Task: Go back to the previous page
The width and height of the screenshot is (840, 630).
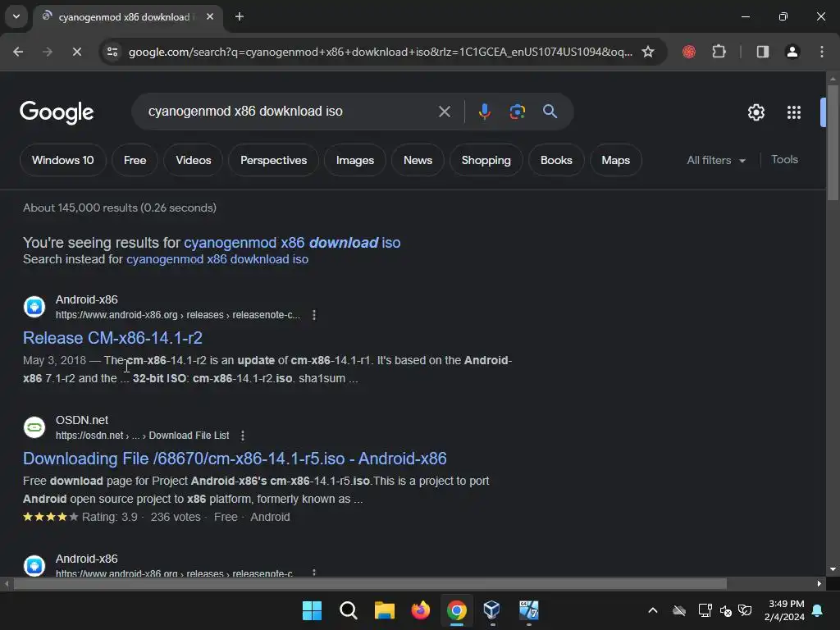Action: tap(18, 52)
